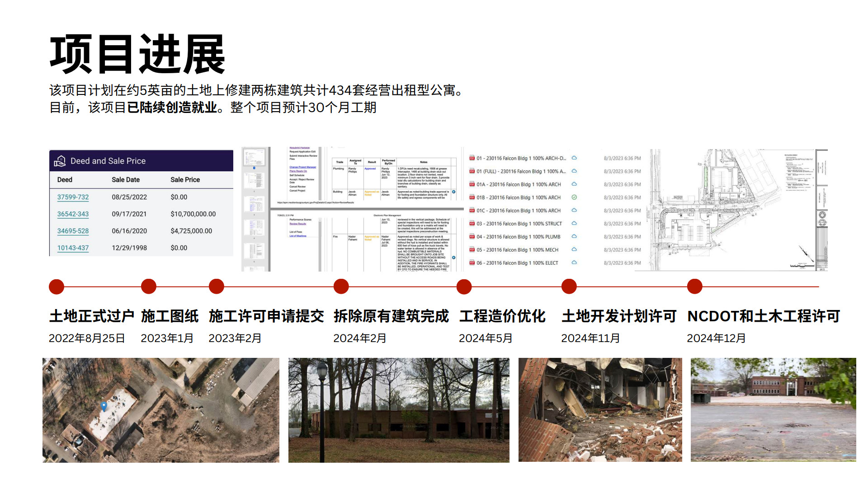
Task: Click PDF icon for 01 - 230116 Falcon Bldg ARCH-D file
Action: 472,158
